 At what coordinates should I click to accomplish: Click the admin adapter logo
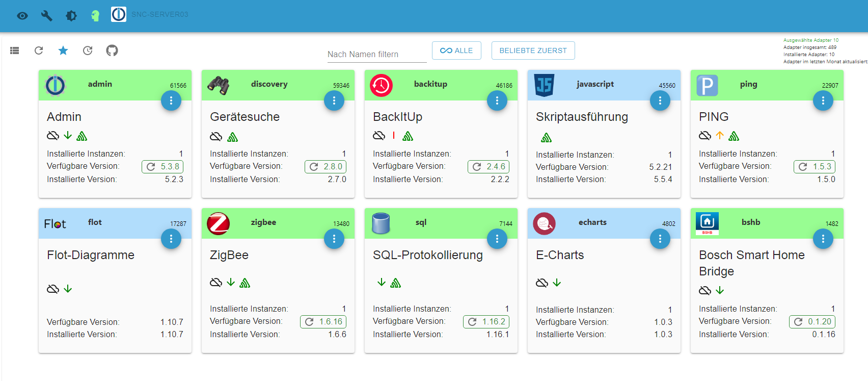click(56, 85)
